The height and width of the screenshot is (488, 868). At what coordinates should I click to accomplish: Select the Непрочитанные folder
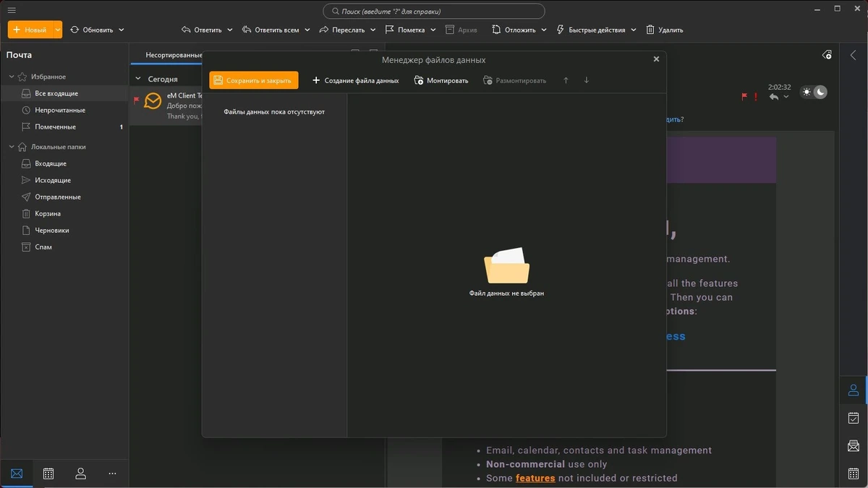click(64, 110)
